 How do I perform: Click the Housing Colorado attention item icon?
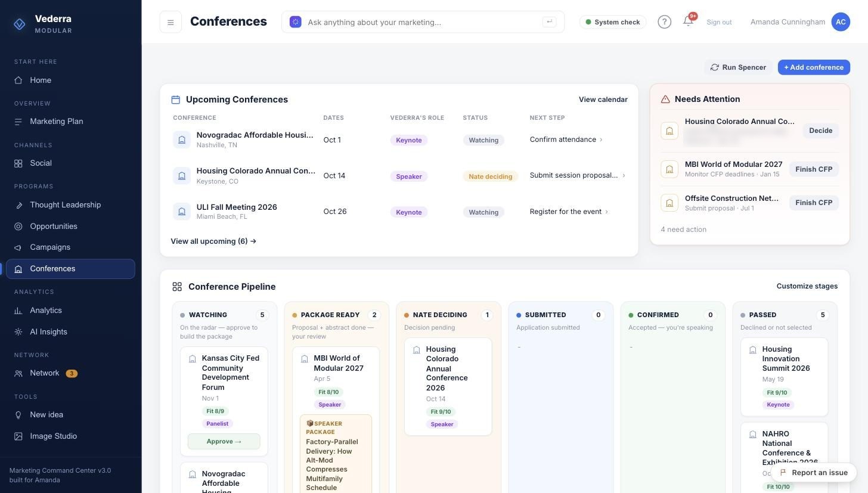669,131
